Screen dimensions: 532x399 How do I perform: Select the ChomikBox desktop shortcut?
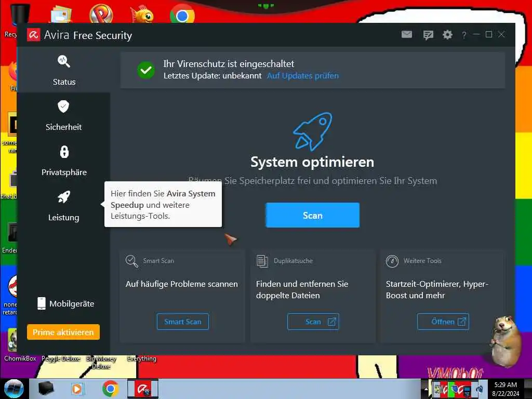click(x=20, y=358)
